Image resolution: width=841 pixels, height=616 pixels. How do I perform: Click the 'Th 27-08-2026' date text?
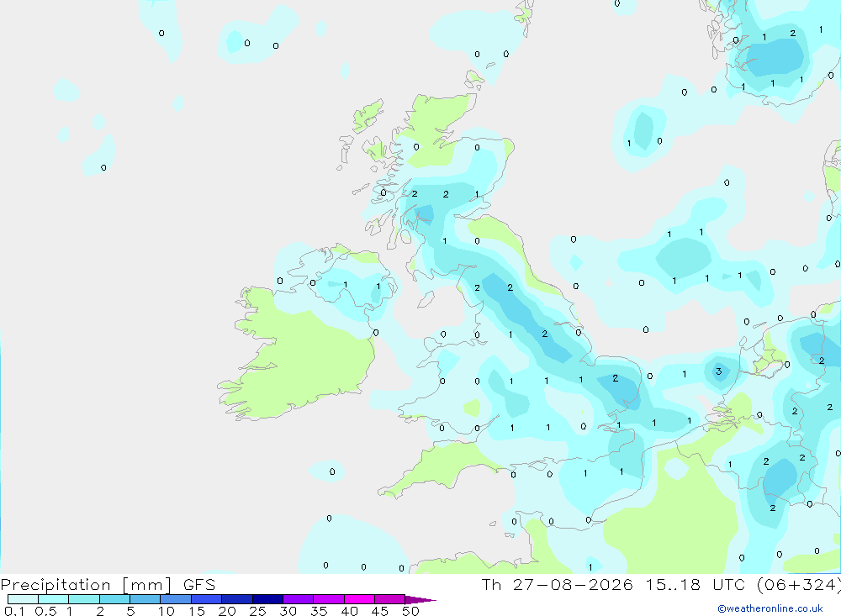(557, 584)
